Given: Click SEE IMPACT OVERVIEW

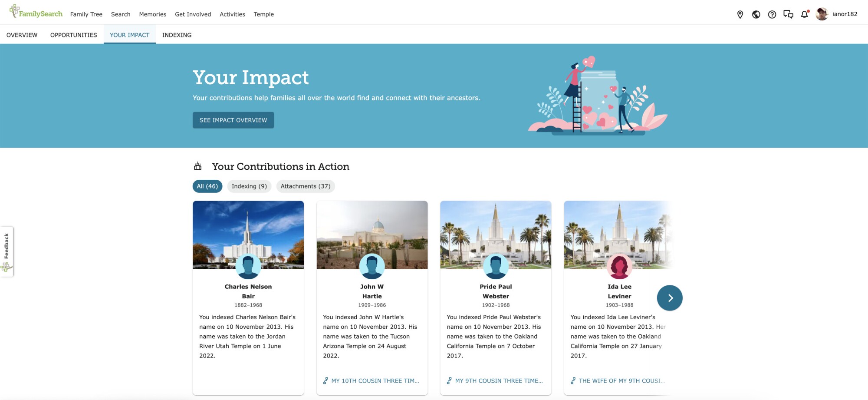Looking at the screenshot, I should coord(233,120).
